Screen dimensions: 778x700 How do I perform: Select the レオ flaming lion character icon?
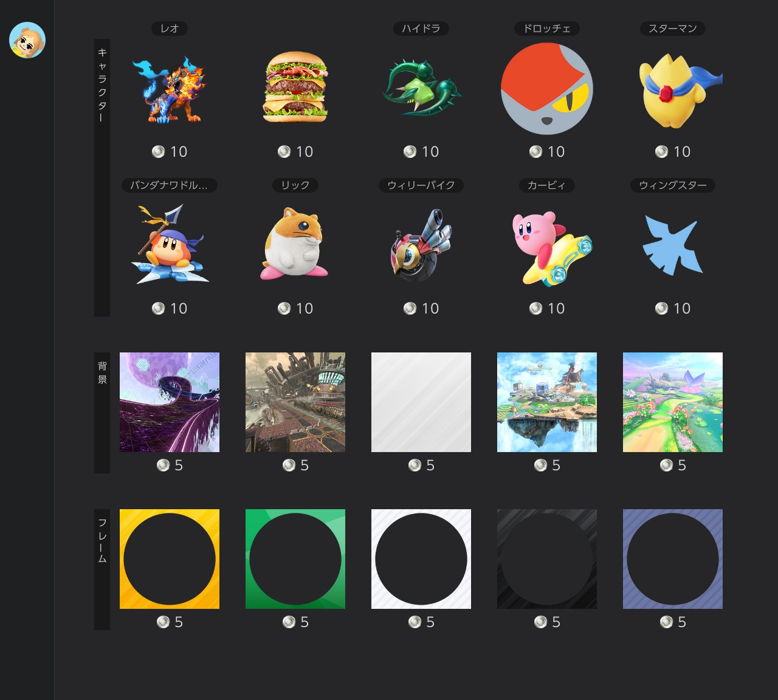tap(170, 89)
